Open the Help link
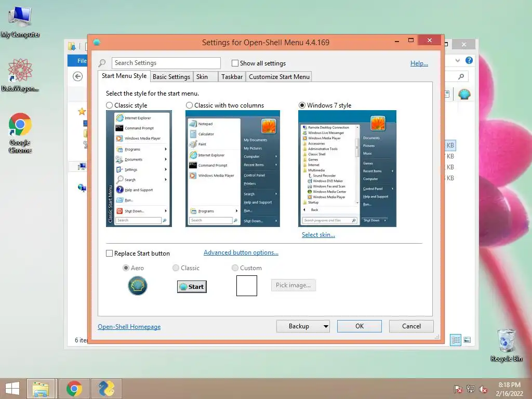The width and height of the screenshot is (532, 399). tap(419, 63)
